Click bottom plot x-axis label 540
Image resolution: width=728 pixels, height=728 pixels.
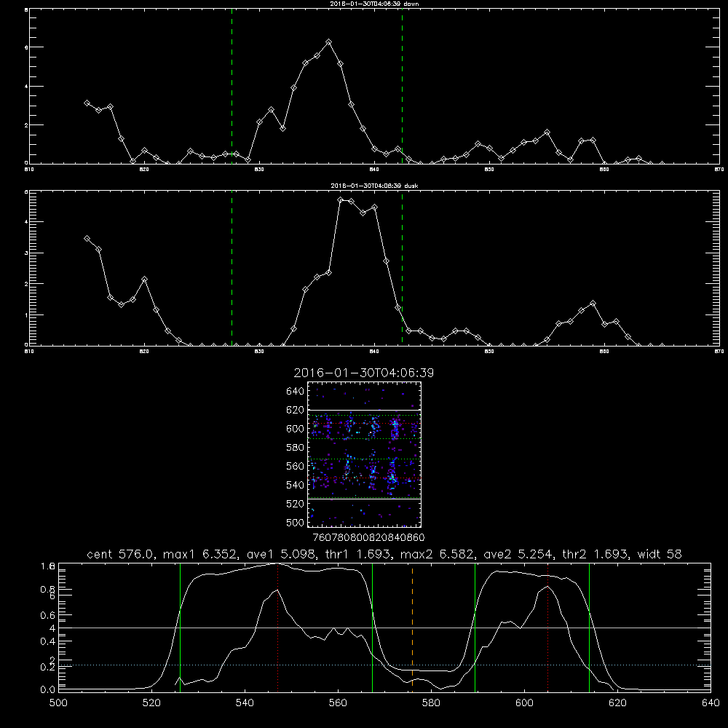pyautogui.click(x=245, y=703)
